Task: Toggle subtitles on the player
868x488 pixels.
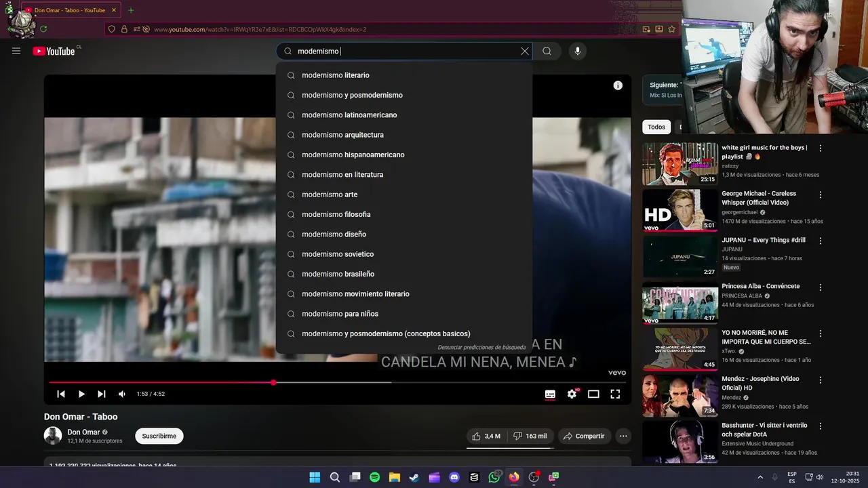Action: [550, 394]
